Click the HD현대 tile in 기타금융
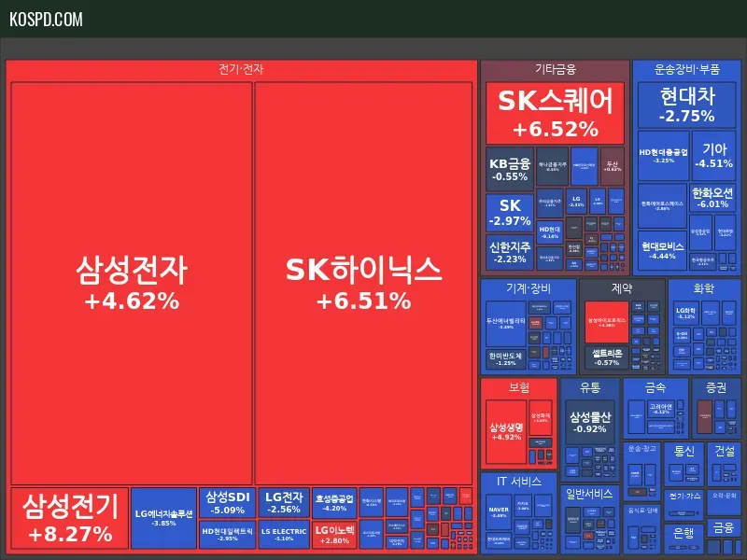 pyautogui.click(x=550, y=231)
